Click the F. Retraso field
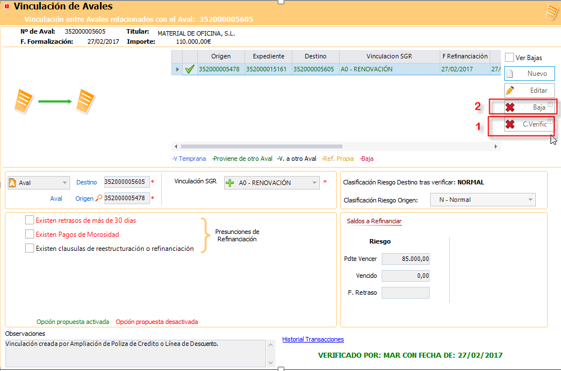The image size is (561, 371). [406, 293]
